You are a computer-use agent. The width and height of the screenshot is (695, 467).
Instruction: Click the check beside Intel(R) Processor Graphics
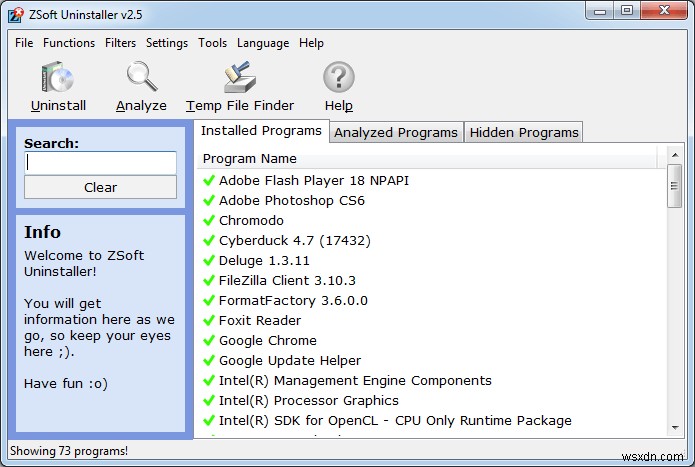pyautogui.click(x=209, y=401)
